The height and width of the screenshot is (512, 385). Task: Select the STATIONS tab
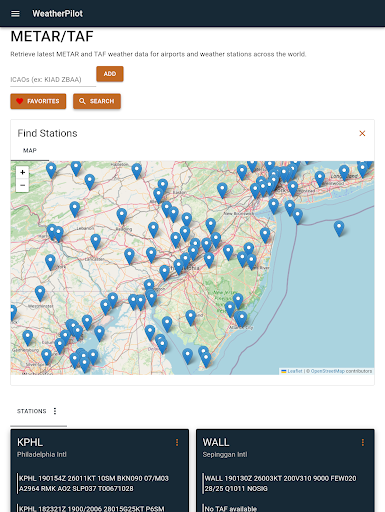tap(32, 411)
